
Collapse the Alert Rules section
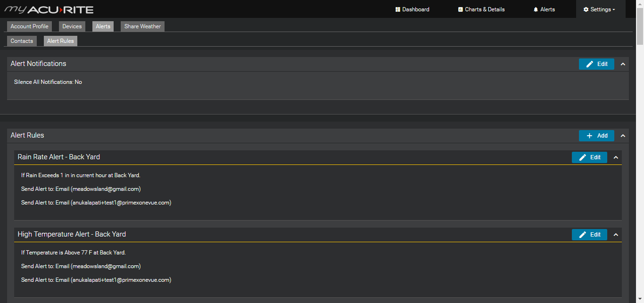623,135
